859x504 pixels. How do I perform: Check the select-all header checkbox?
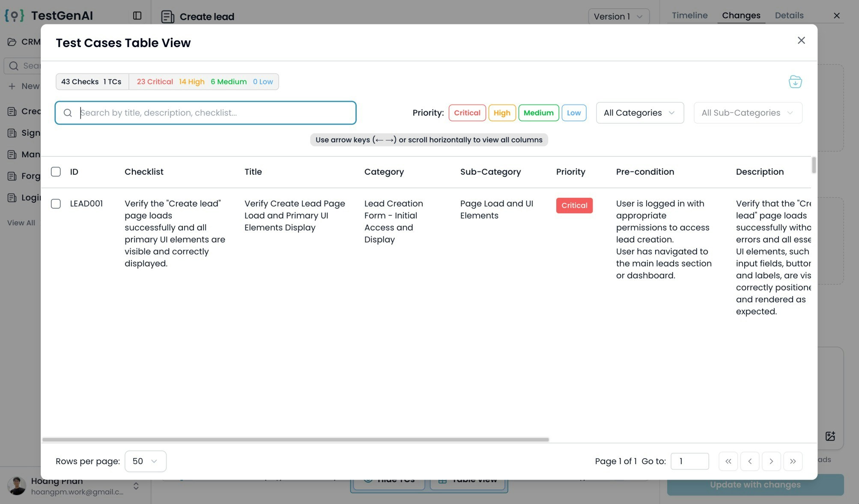coord(56,172)
